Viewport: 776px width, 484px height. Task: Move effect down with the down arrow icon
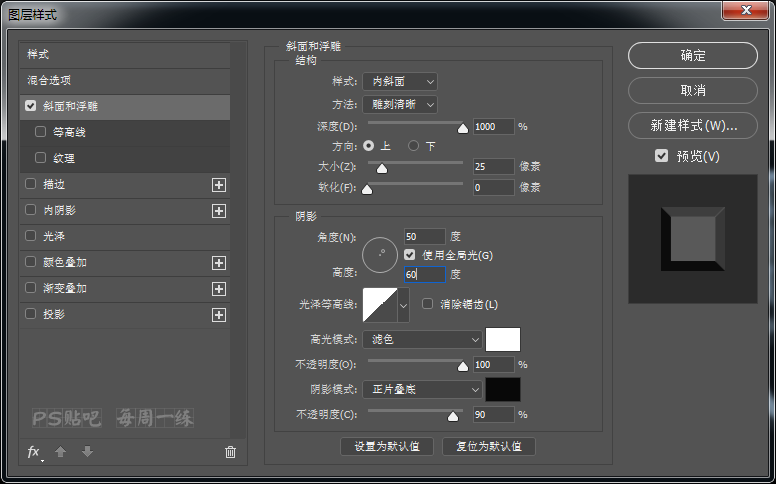88,451
